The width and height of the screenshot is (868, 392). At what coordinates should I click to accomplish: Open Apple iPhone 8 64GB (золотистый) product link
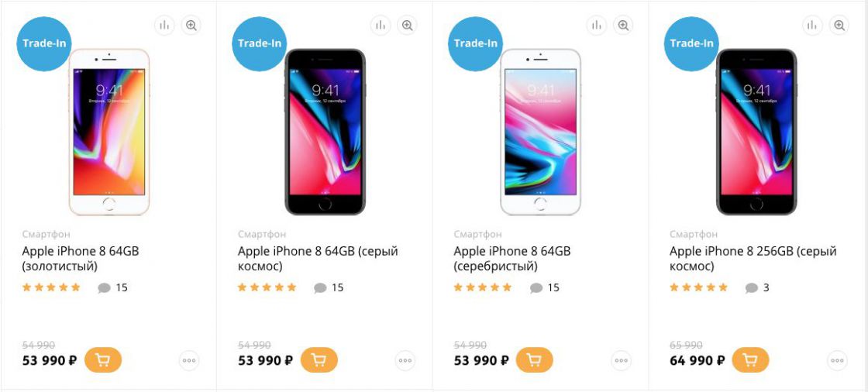(x=81, y=259)
